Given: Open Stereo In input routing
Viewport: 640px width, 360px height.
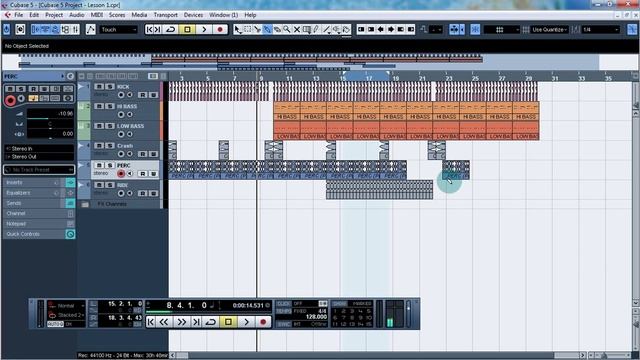Looking at the screenshot, I should click(39, 149).
